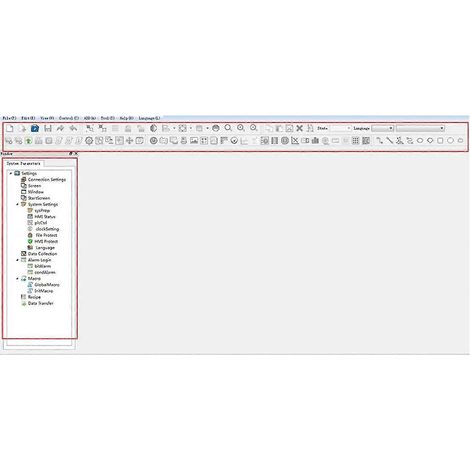Select the ellipse shape tool
The height and width of the screenshot is (470, 470).
[420, 141]
